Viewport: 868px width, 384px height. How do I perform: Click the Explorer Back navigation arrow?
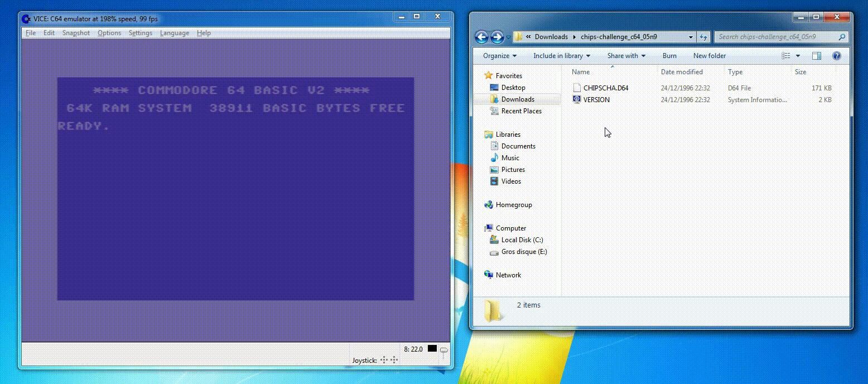481,37
